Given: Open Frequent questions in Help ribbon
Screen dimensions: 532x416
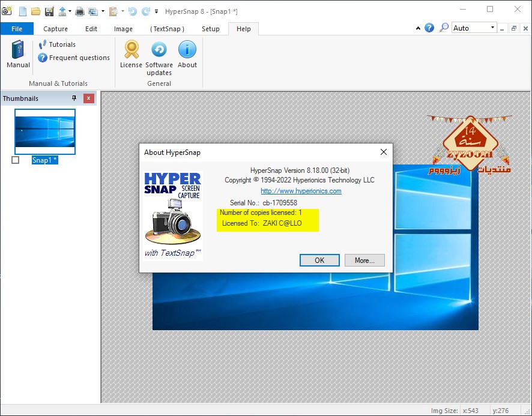Looking at the screenshot, I should (74, 58).
